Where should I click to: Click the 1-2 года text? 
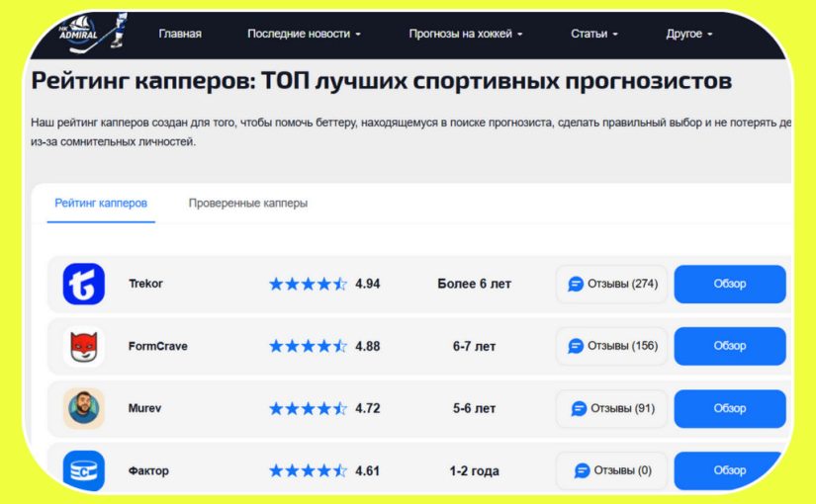point(474,471)
